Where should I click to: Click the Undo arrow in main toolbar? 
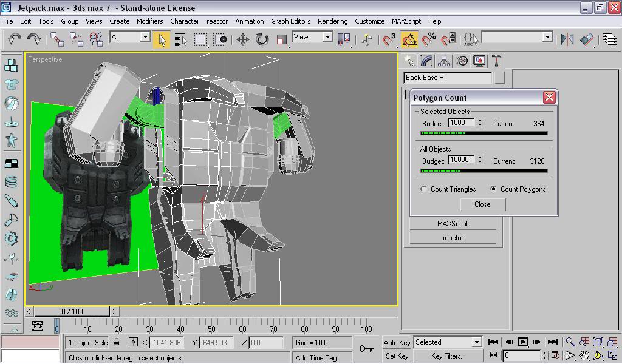pos(15,39)
